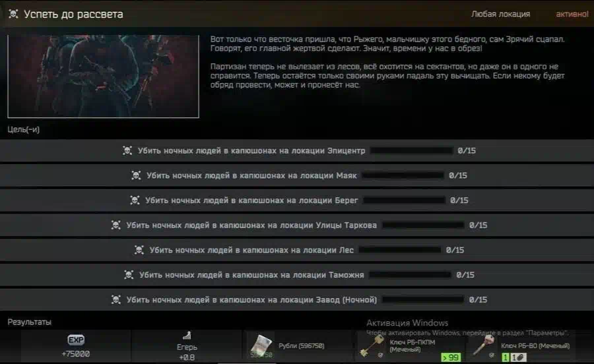Viewport: 594px width, 364px height.
Task: Click the активно! quest status label
Action: (572, 15)
